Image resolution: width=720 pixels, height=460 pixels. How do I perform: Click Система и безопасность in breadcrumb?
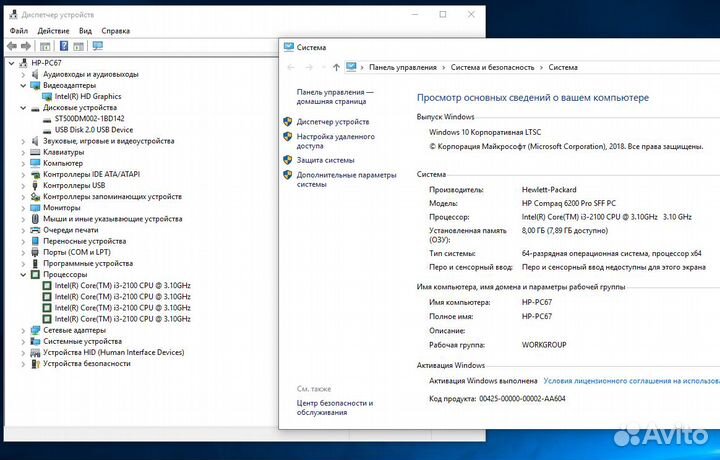(492, 67)
